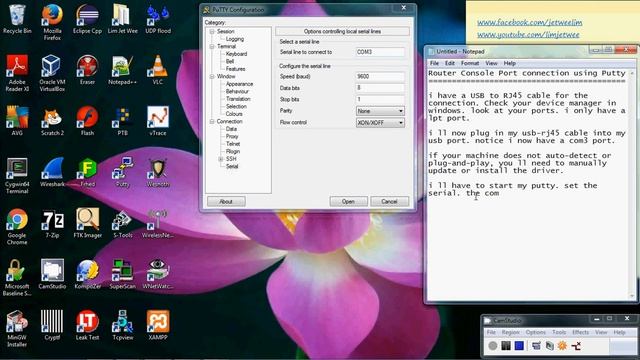Select the Eraser desktop icon
Viewport: 640px width, 360px height.
[87, 70]
